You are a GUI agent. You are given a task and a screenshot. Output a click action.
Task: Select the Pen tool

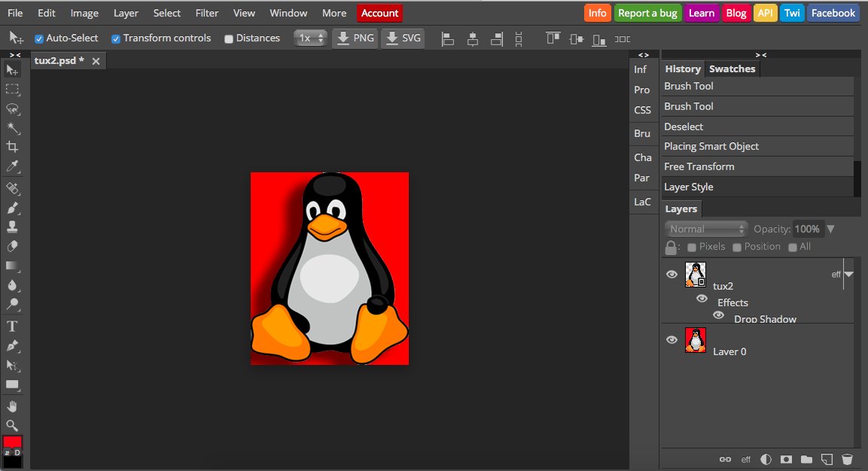[x=12, y=346]
